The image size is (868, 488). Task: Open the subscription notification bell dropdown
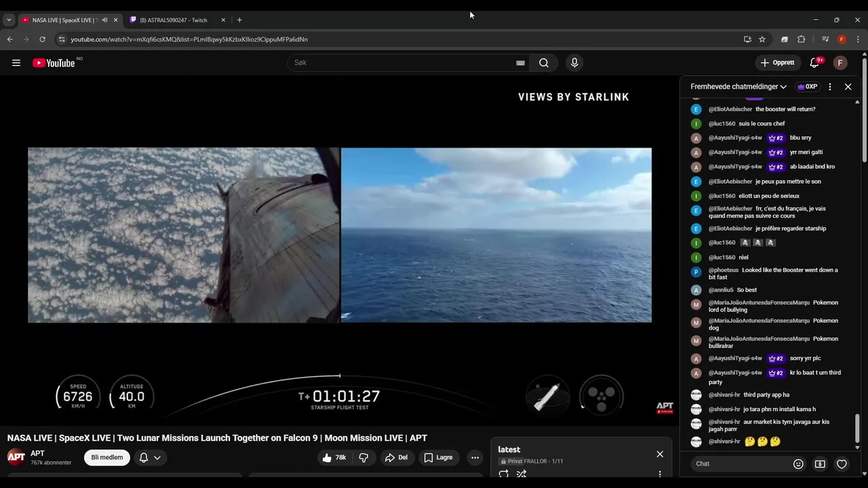(x=150, y=457)
